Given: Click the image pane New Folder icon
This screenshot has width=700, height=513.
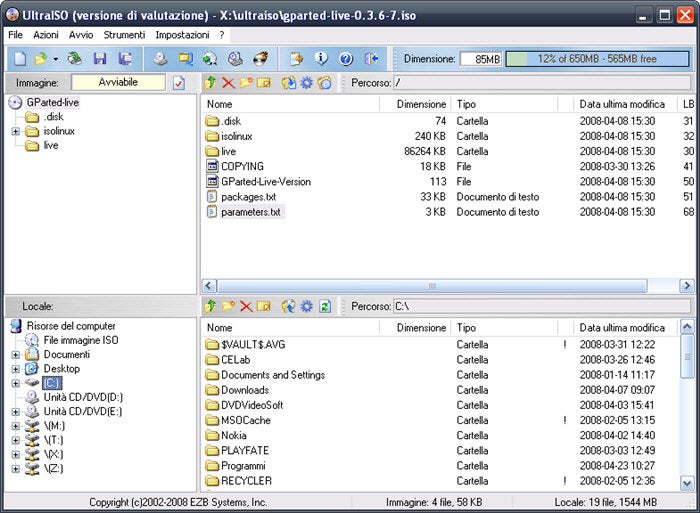Looking at the screenshot, I should [x=246, y=83].
